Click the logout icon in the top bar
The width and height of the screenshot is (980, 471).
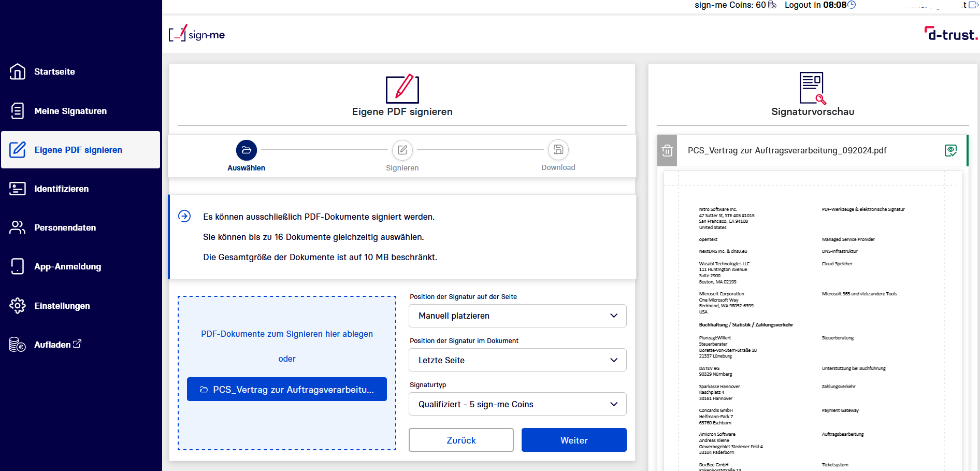tap(973, 5)
